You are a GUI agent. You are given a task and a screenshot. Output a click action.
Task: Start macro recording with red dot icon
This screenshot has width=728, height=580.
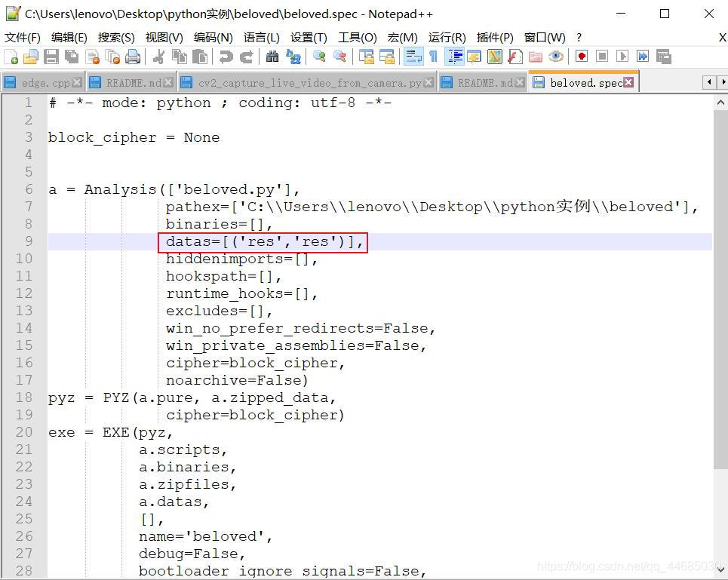[582, 57]
